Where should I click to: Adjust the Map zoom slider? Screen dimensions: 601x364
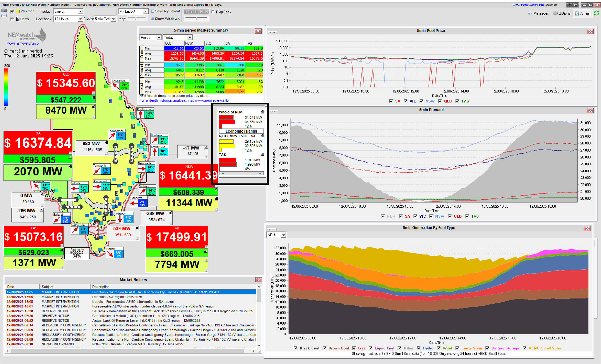(137, 18)
